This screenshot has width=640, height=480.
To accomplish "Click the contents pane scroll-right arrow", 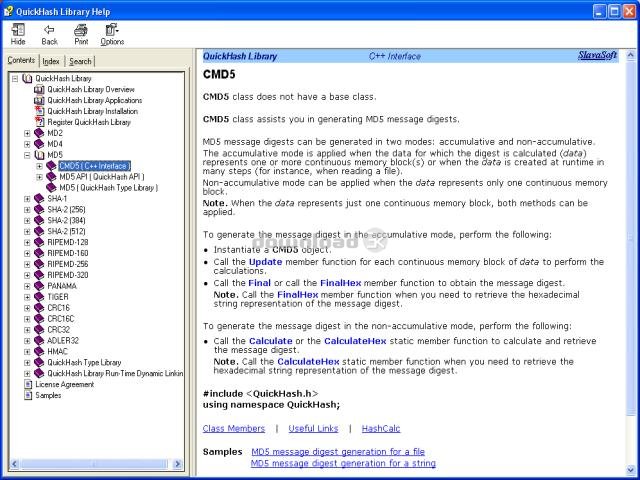I will pos(178,464).
